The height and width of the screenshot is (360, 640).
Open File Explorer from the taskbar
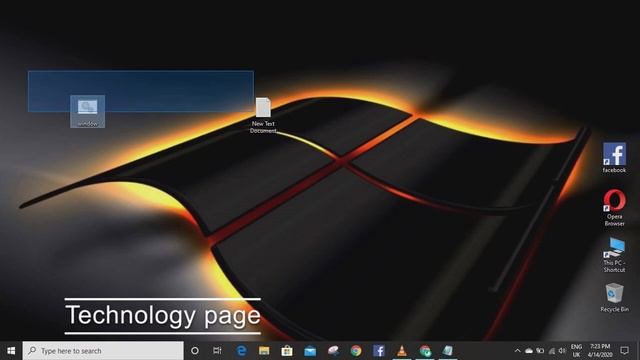tap(264, 351)
